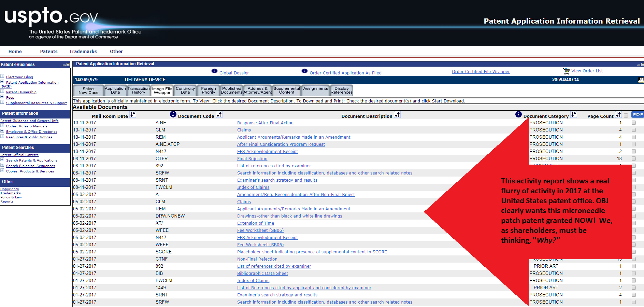Expand the Patent Ownership tree node
The width and height of the screenshot is (644, 307).
click(2, 91)
